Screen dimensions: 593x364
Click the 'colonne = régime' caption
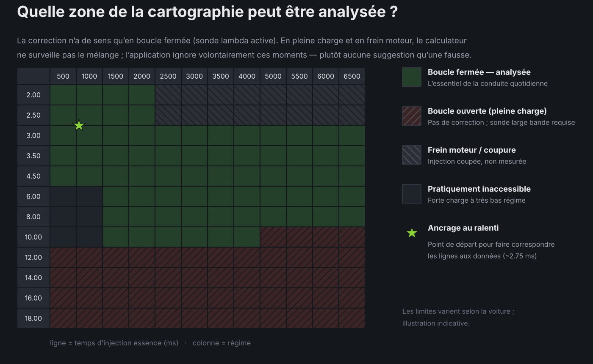(x=222, y=343)
